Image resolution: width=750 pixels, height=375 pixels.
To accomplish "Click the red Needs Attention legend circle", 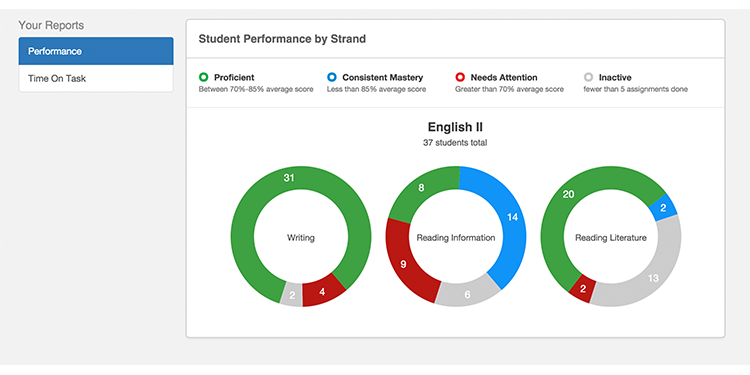I will pyautogui.click(x=460, y=77).
